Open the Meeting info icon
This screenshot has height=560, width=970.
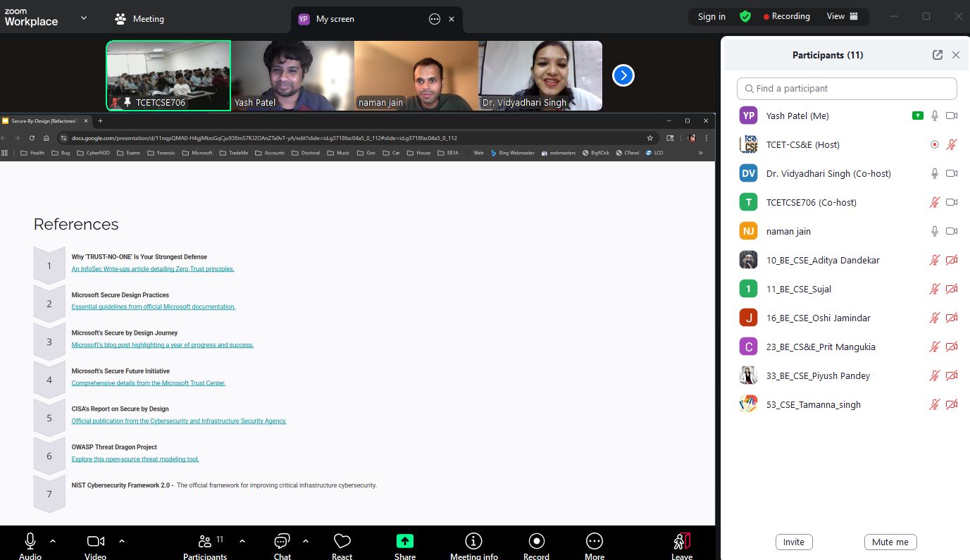[x=474, y=541]
